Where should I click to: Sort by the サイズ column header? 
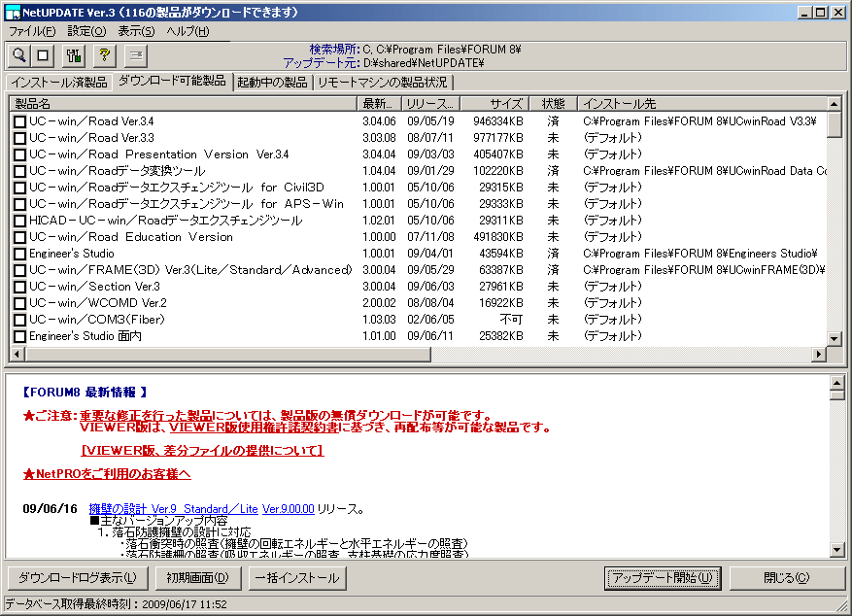tap(494, 104)
